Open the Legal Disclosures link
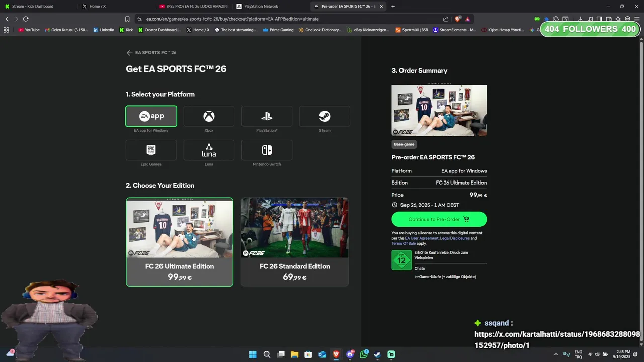Image resolution: width=644 pixels, height=362 pixels. coord(455,238)
